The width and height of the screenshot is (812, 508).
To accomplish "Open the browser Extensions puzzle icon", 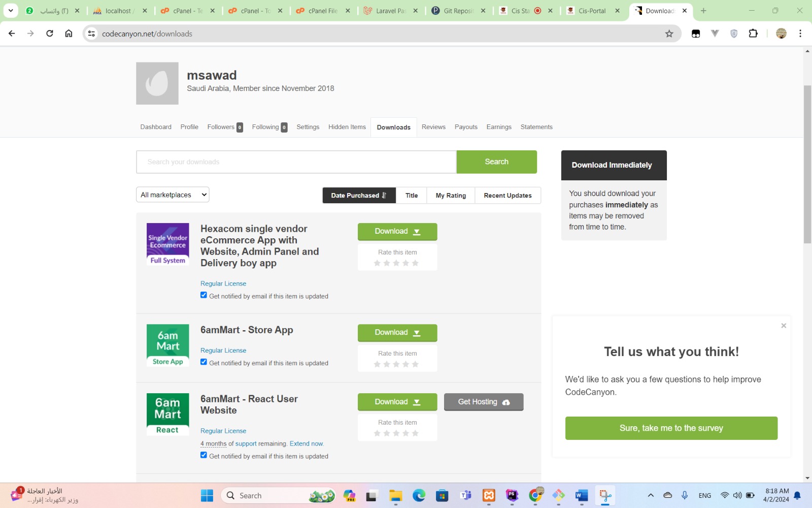I will 753,34.
